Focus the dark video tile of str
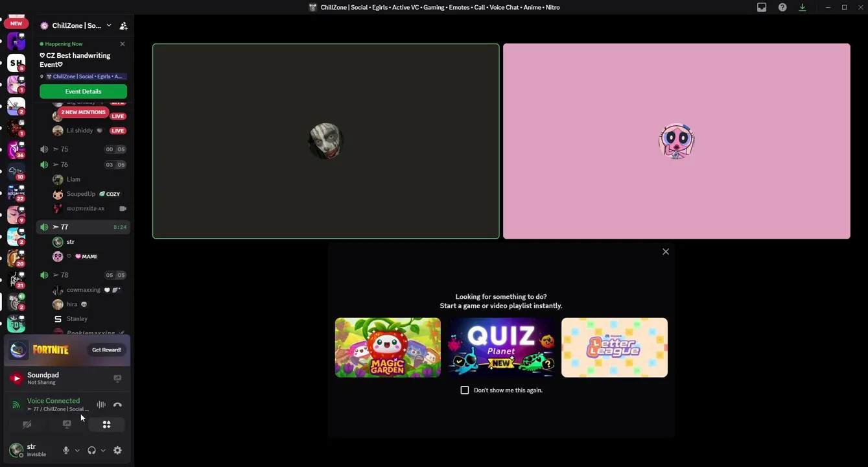 pyautogui.click(x=326, y=141)
